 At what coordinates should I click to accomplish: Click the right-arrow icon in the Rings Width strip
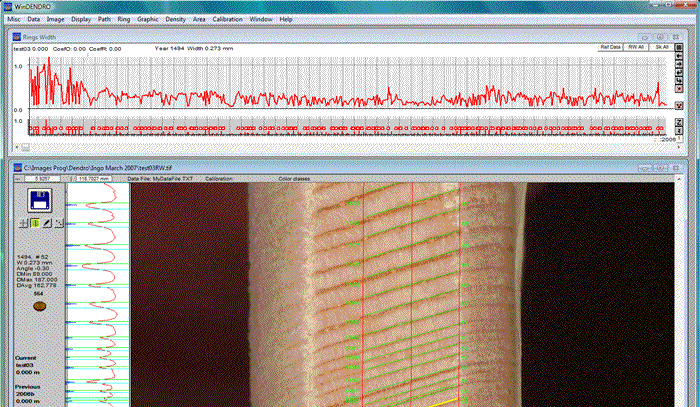pyautogui.click(x=679, y=64)
